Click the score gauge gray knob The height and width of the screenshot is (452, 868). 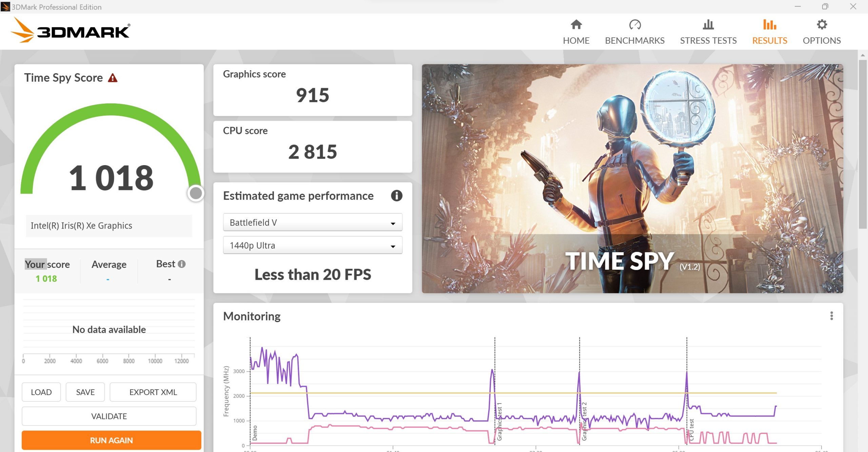click(x=196, y=193)
